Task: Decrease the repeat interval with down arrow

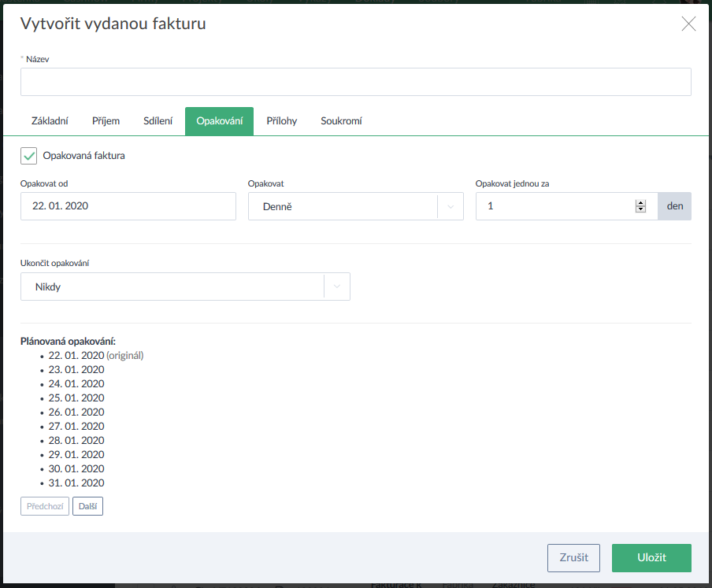Action: coord(640,209)
